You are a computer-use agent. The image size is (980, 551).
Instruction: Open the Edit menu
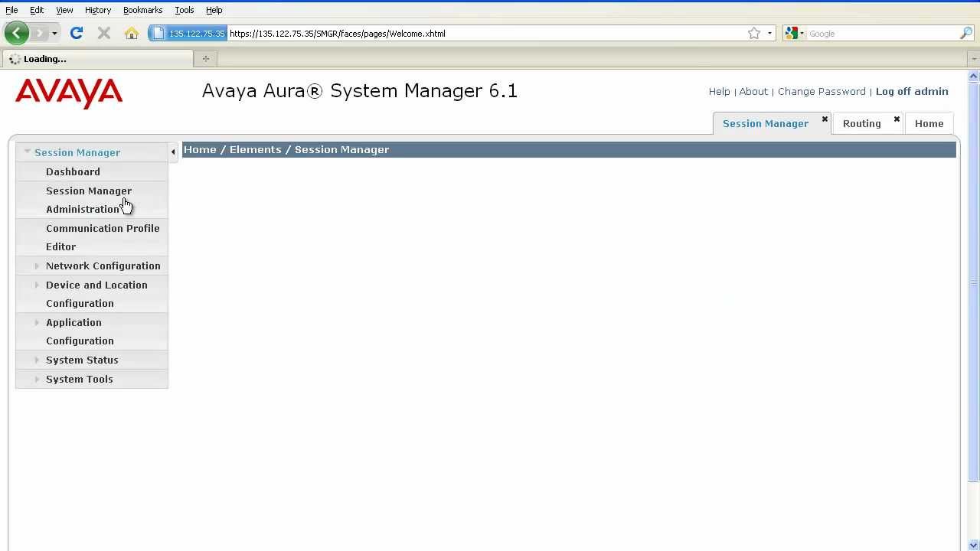37,10
